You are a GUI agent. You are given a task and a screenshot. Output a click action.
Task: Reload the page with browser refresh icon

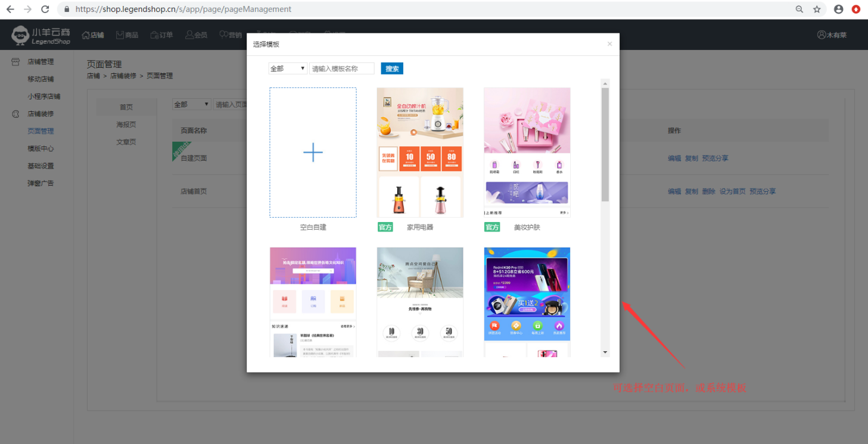[45, 10]
